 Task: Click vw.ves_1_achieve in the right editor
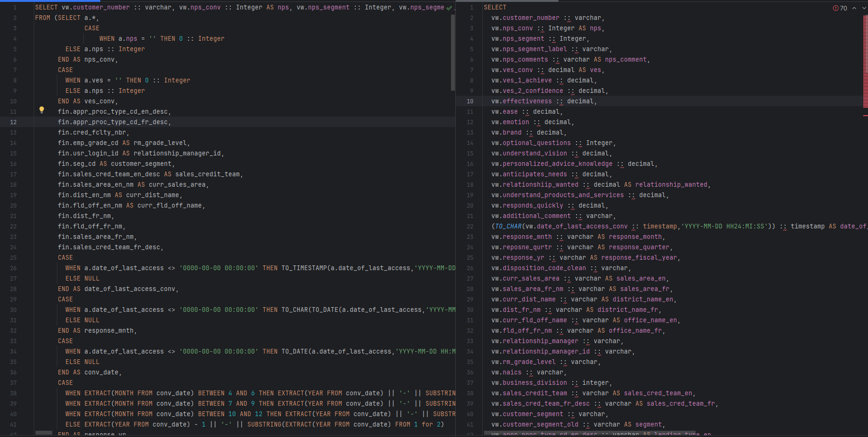coord(522,81)
